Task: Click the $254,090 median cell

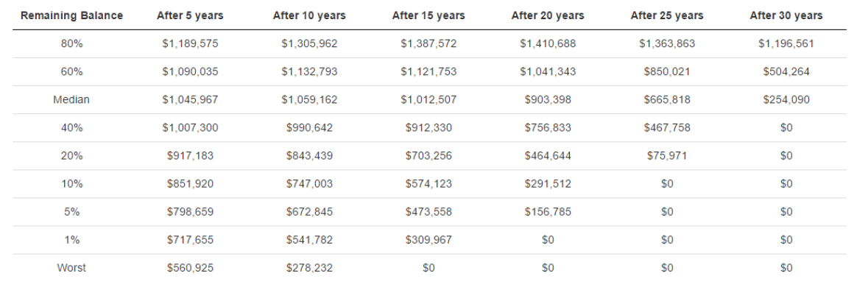Action: (x=786, y=100)
